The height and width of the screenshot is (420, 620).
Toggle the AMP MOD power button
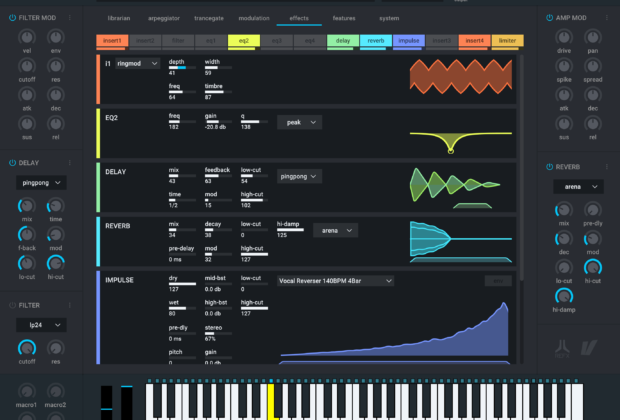pos(549,18)
